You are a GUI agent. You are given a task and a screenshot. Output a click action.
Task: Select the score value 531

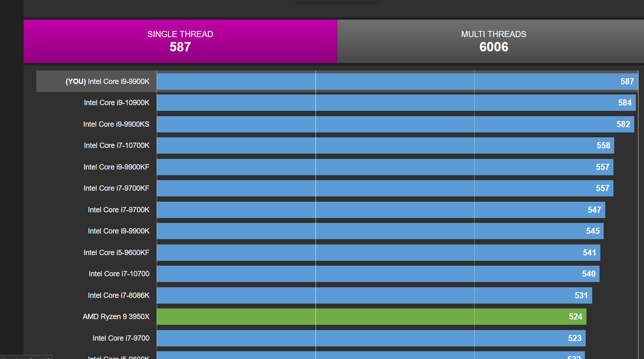tap(581, 295)
